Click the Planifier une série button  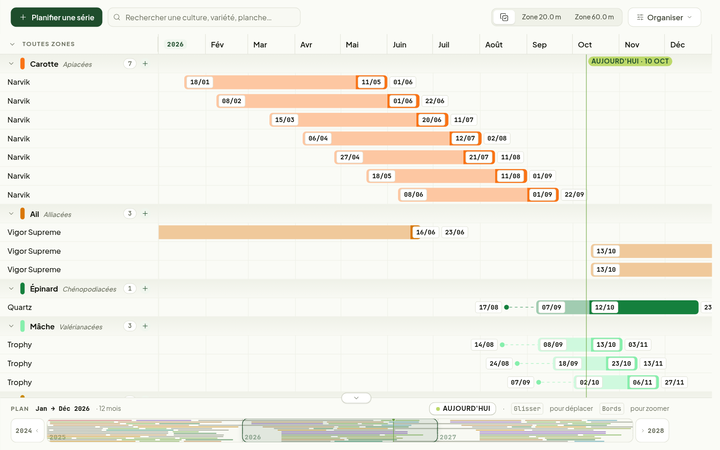point(56,17)
